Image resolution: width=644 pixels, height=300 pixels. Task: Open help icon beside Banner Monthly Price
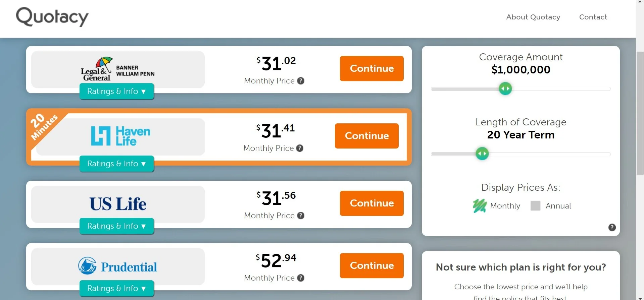[x=301, y=81]
